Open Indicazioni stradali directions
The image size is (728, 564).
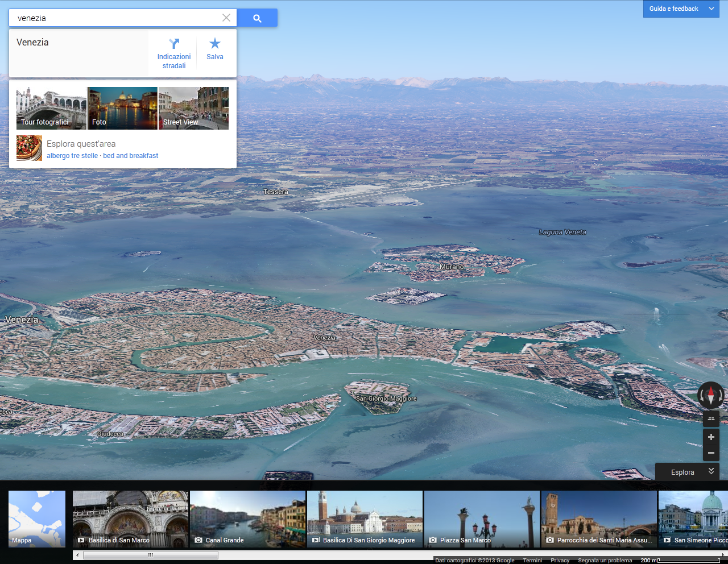click(174, 53)
